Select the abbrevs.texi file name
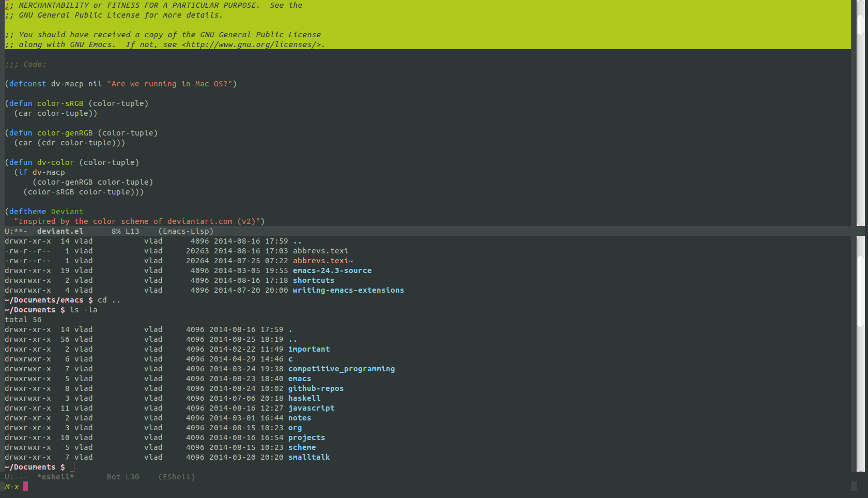This screenshot has height=498, width=868. 320,251
